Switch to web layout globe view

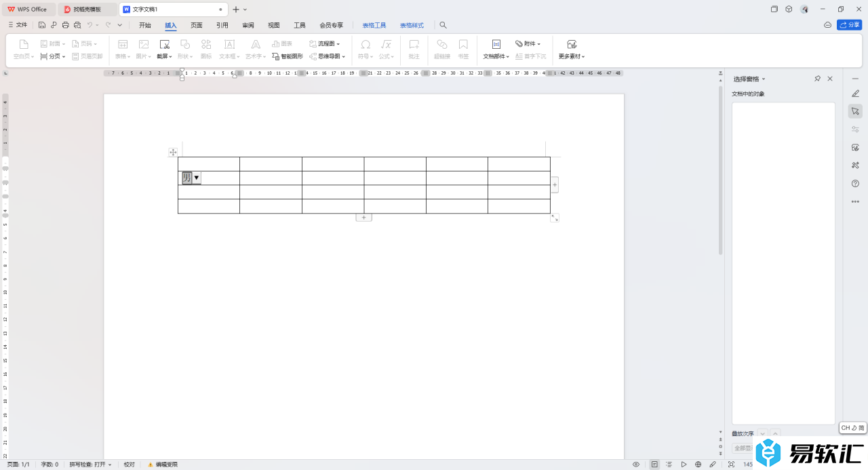pos(698,465)
